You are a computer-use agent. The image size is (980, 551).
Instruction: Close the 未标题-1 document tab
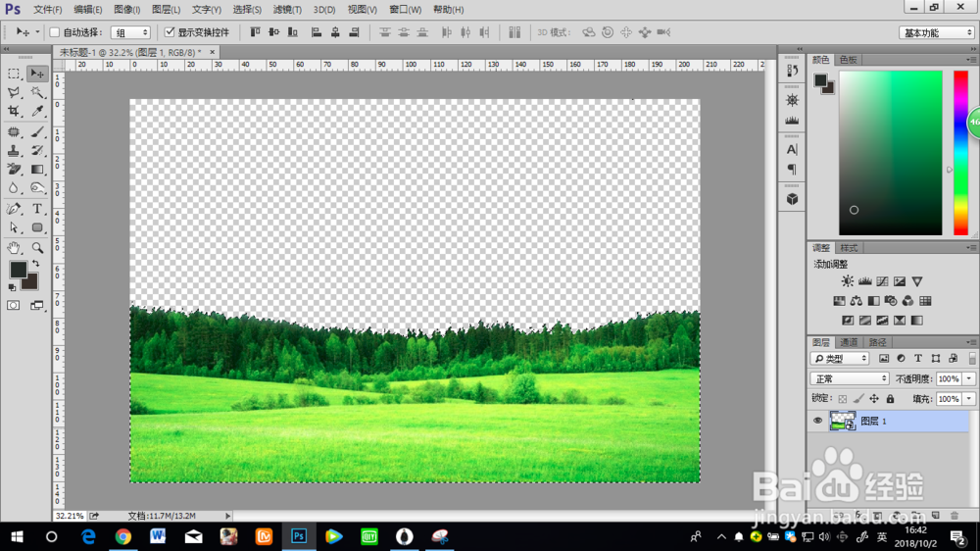(212, 52)
